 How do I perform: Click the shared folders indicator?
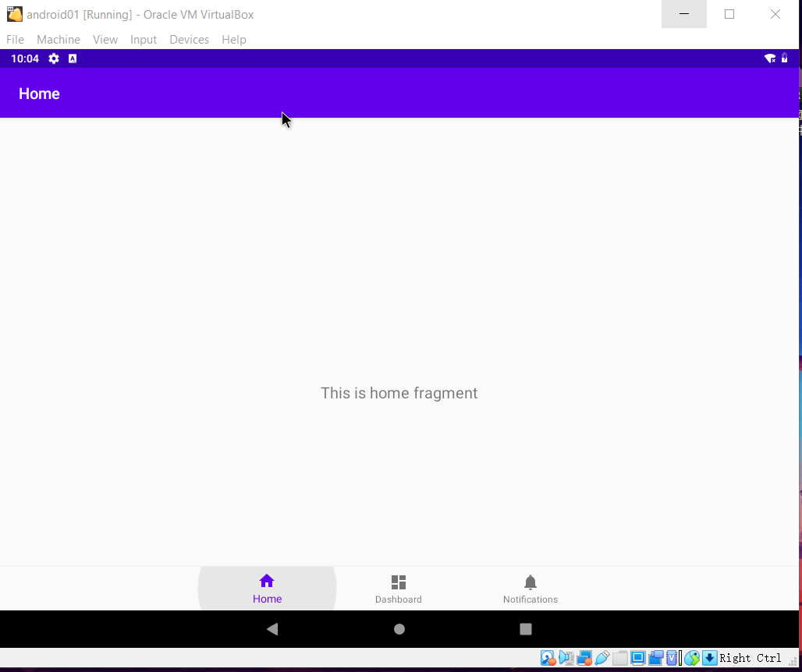tap(620, 658)
